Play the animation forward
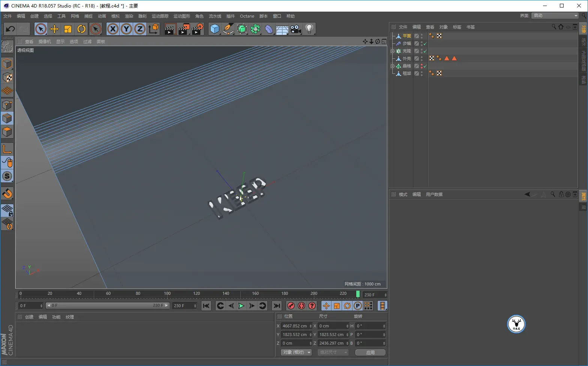Image resolution: width=588 pixels, height=366 pixels. [241, 306]
